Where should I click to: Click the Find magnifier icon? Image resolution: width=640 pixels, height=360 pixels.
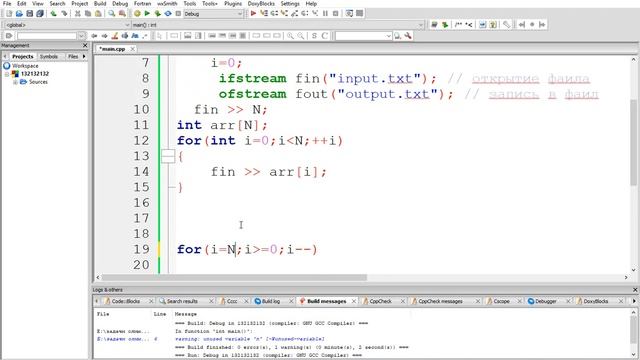coord(111,13)
